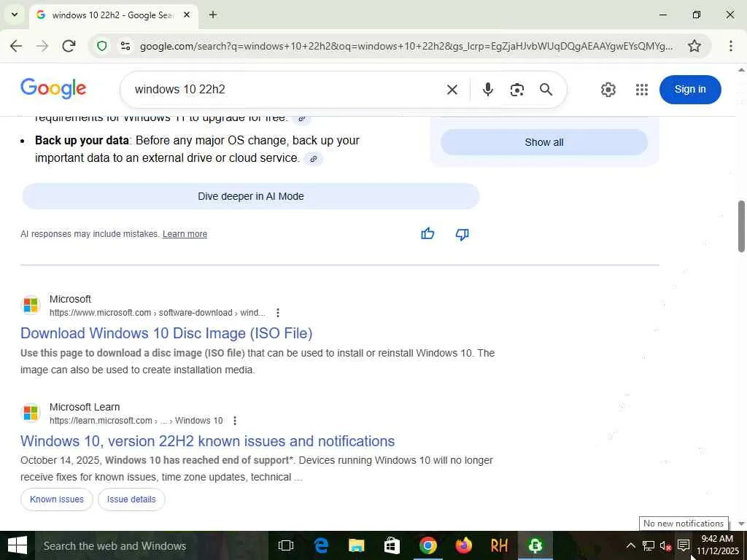Screen dimensions: 747x560
Task: Search by image using the camera lens icon
Action: coord(517,90)
